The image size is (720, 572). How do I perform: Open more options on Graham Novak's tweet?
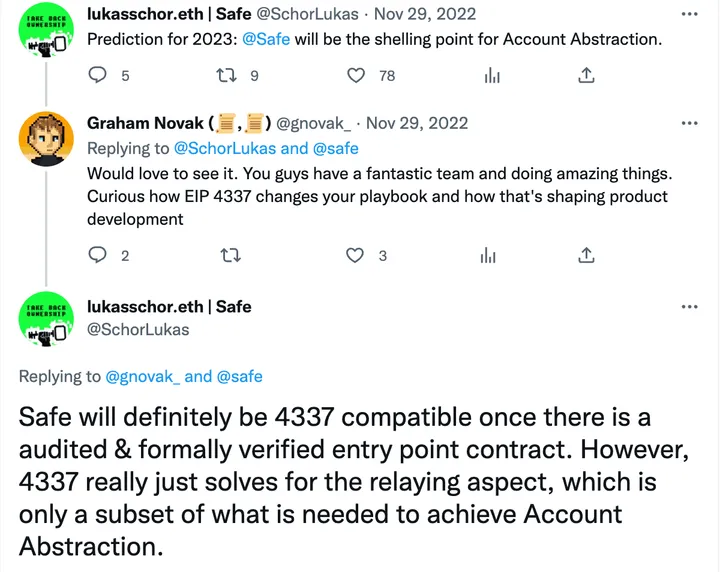coord(689,123)
